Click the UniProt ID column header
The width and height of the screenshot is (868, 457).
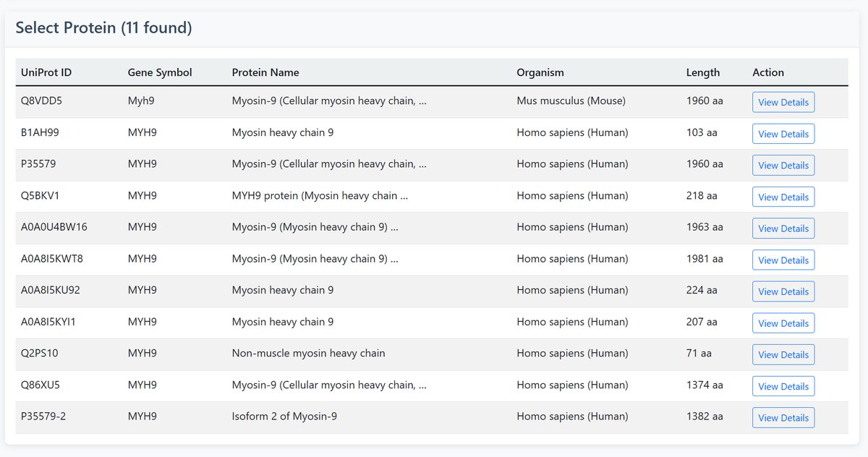click(x=46, y=72)
